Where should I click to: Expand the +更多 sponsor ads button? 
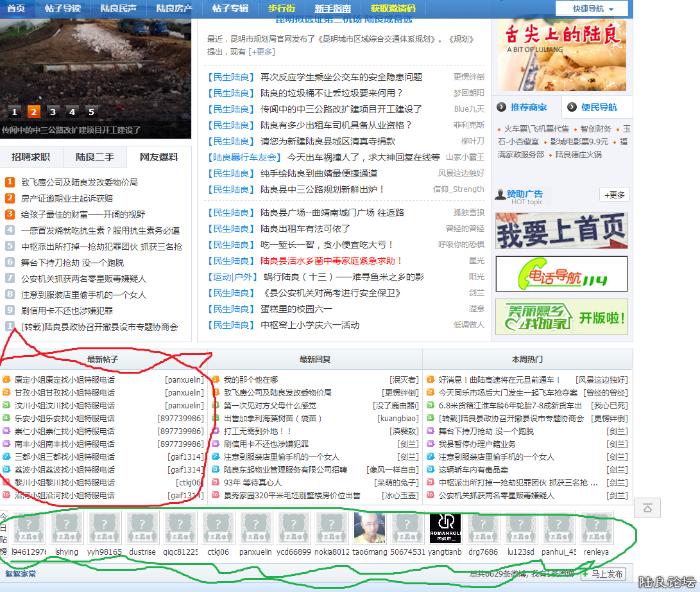(x=614, y=195)
